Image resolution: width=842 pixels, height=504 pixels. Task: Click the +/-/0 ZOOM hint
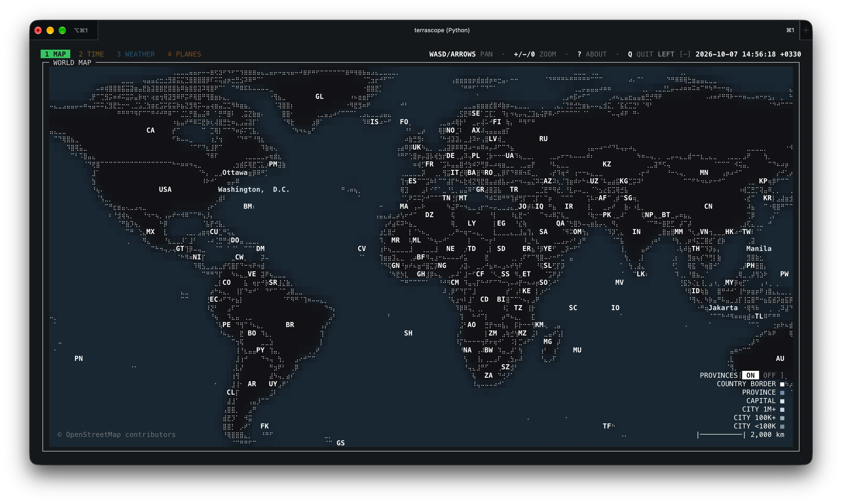click(535, 54)
